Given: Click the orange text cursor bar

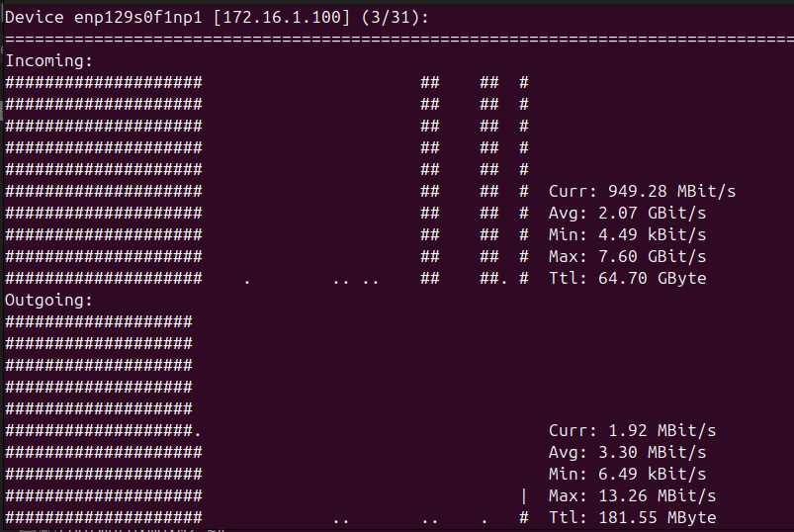Looking at the screenshot, I should (523, 495).
